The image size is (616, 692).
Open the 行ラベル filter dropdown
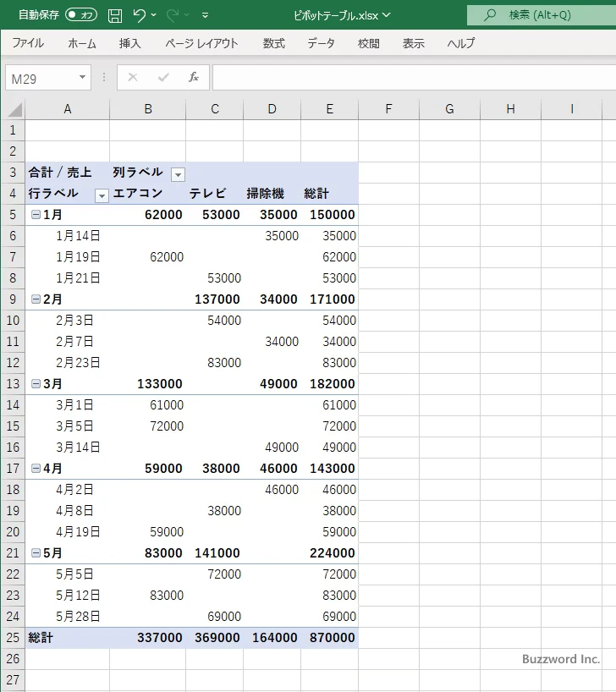click(102, 195)
